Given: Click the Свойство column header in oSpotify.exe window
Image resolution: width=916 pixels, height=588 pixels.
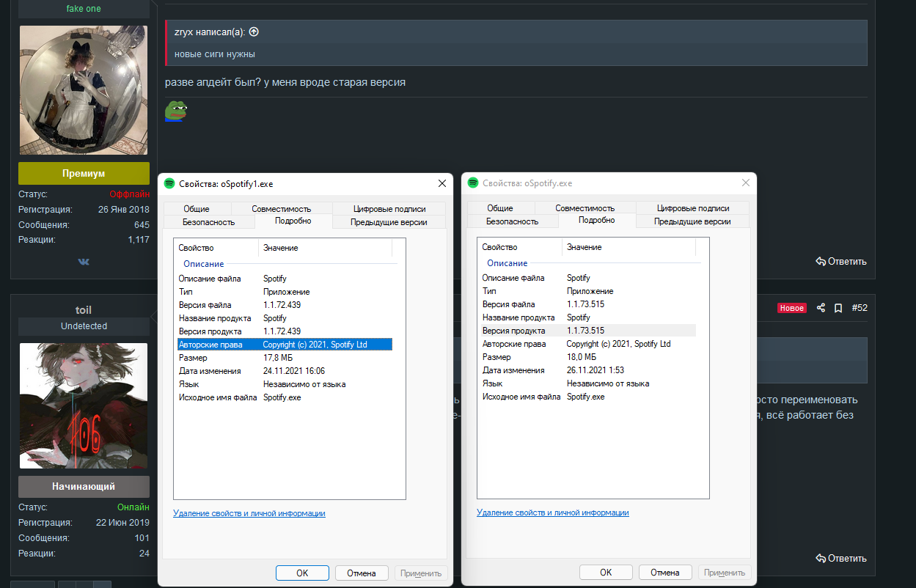Looking at the screenshot, I should tap(520, 247).
